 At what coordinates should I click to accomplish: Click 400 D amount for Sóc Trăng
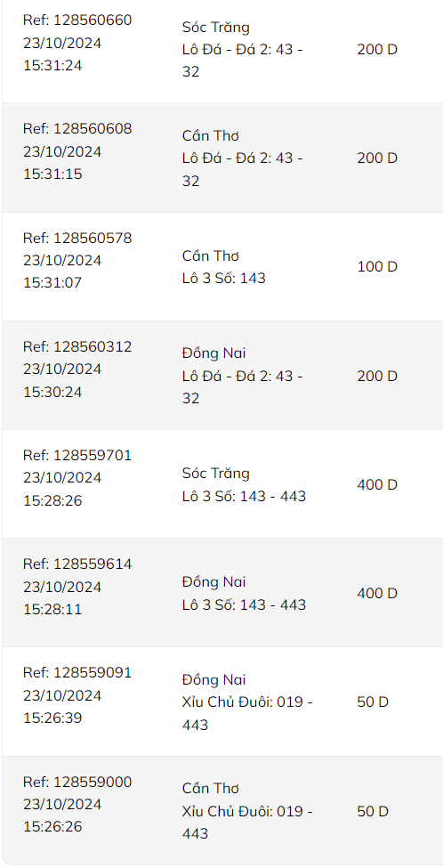pyautogui.click(x=377, y=484)
